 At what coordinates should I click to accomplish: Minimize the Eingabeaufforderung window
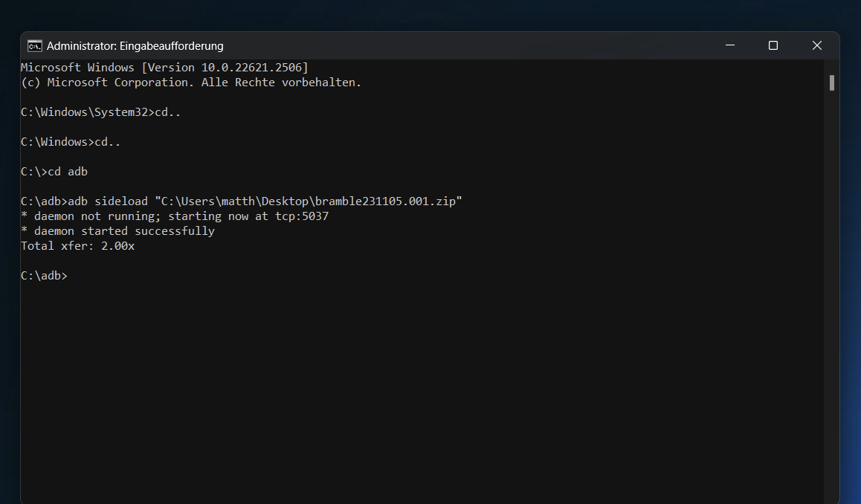[x=729, y=45]
